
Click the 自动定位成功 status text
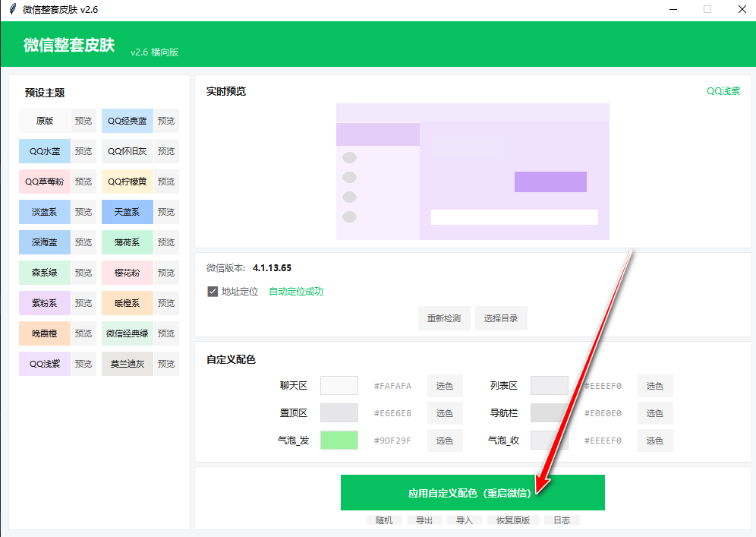click(296, 292)
